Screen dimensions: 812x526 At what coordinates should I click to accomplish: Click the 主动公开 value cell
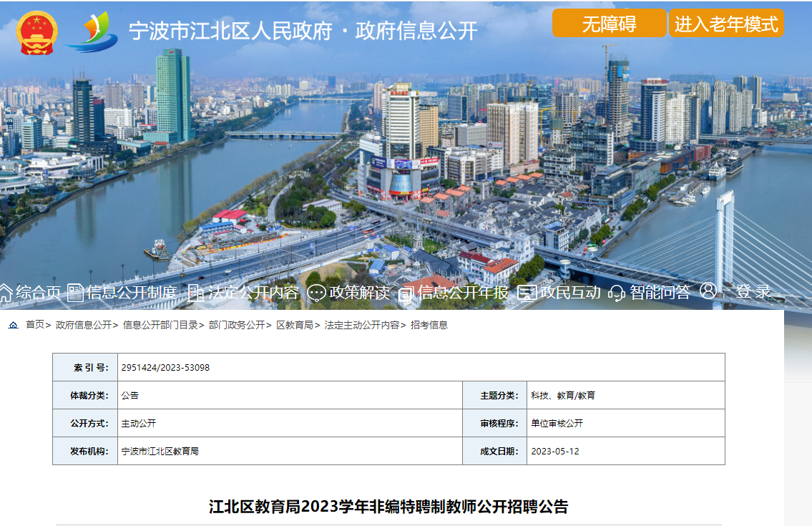coord(138,424)
